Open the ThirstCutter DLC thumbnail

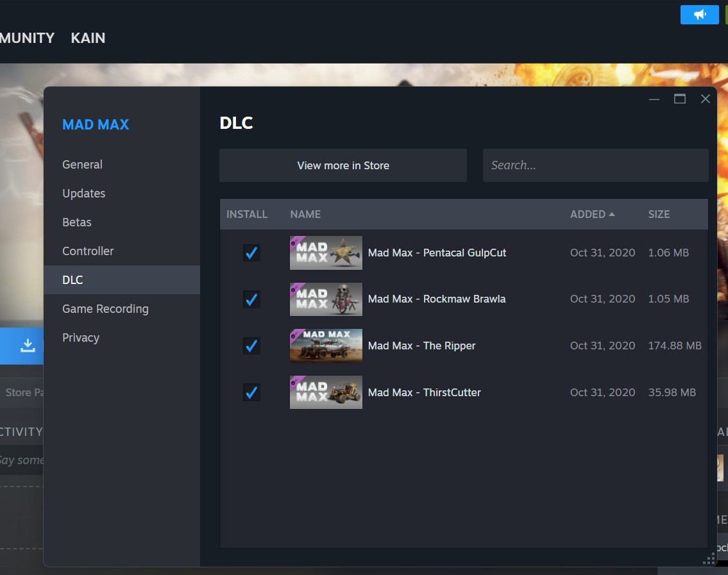(326, 392)
